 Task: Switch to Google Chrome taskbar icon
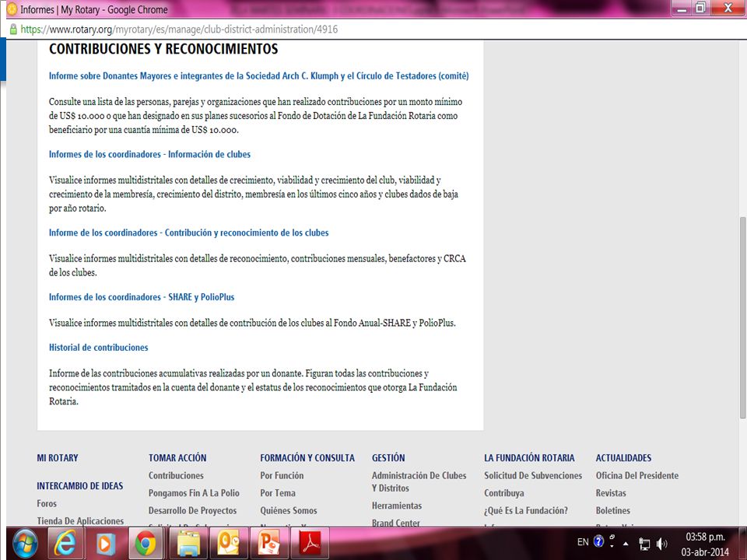point(146,544)
